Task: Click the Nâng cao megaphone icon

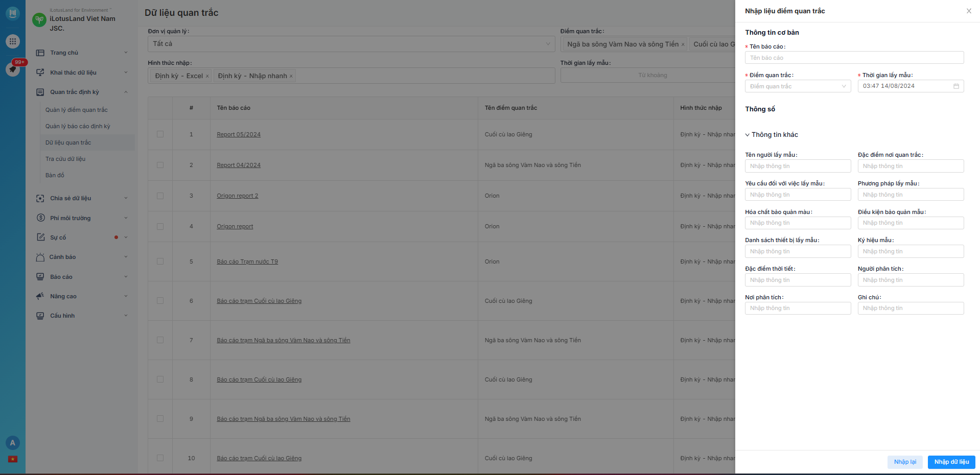Action: point(40,296)
